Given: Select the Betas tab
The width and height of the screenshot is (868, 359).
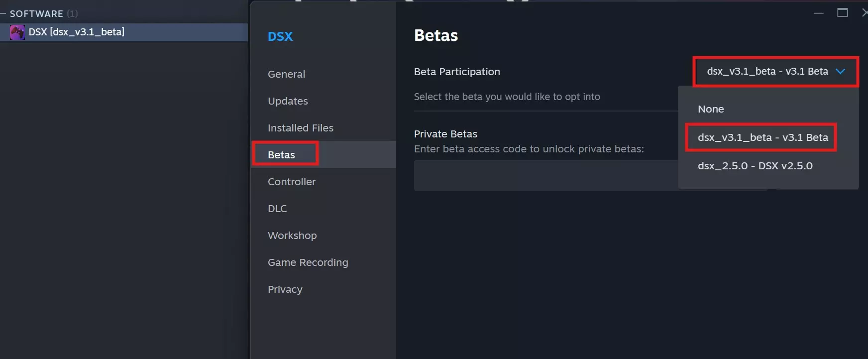Looking at the screenshot, I should point(282,155).
